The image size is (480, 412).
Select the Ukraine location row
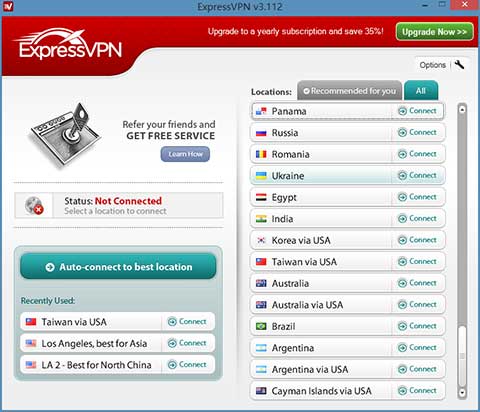point(348,176)
